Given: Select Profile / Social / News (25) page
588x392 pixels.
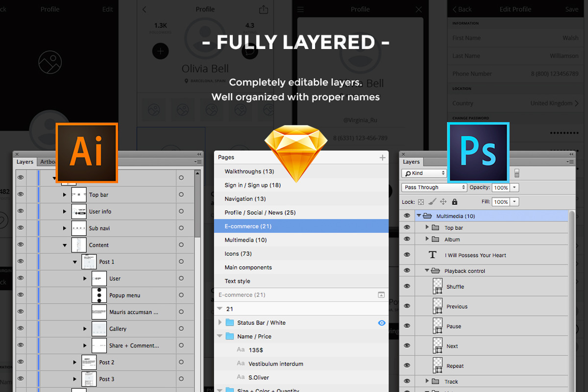Looking at the screenshot, I should (301, 213).
